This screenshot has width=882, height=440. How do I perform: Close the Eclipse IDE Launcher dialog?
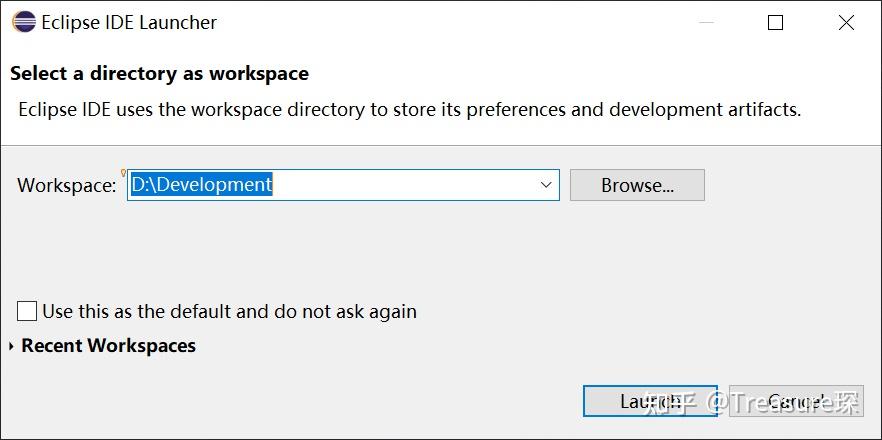pyautogui.click(x=846, y=22)
